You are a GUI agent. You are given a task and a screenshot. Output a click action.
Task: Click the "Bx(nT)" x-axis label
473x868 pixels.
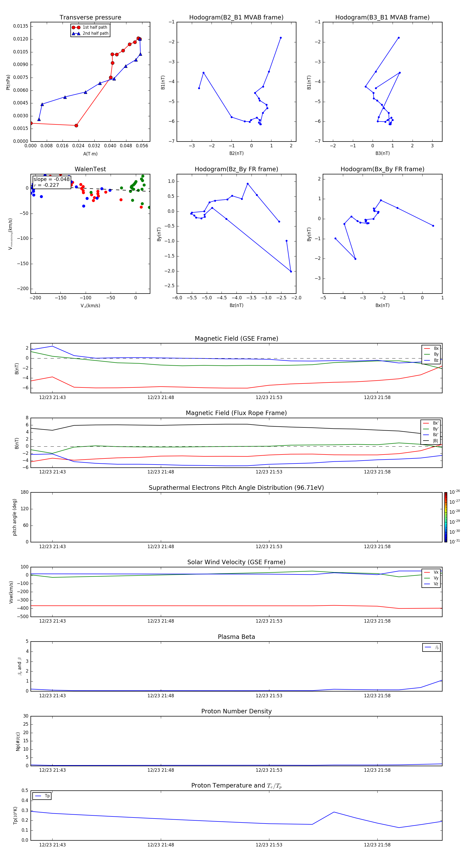point(382,305)
